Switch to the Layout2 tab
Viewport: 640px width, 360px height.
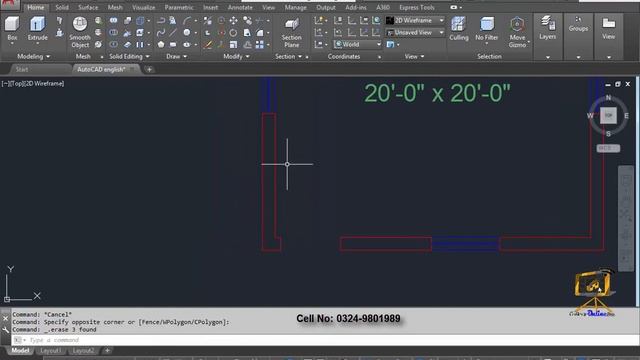coord(83,351)
